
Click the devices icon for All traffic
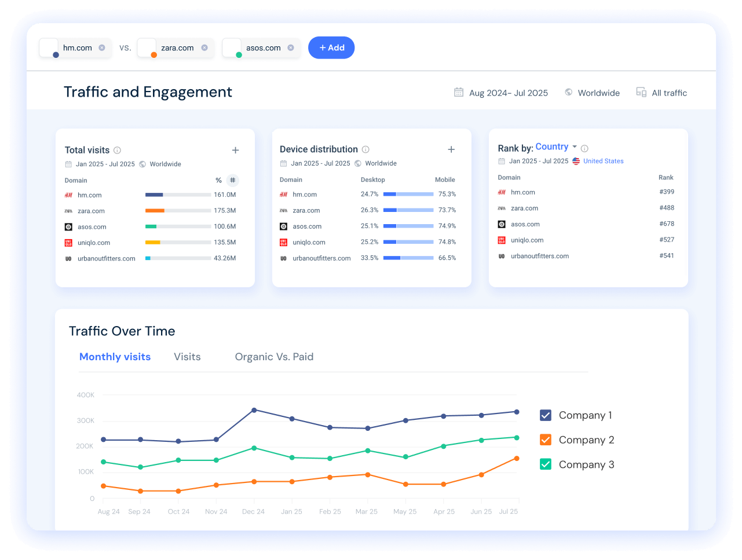pos(641,93)
